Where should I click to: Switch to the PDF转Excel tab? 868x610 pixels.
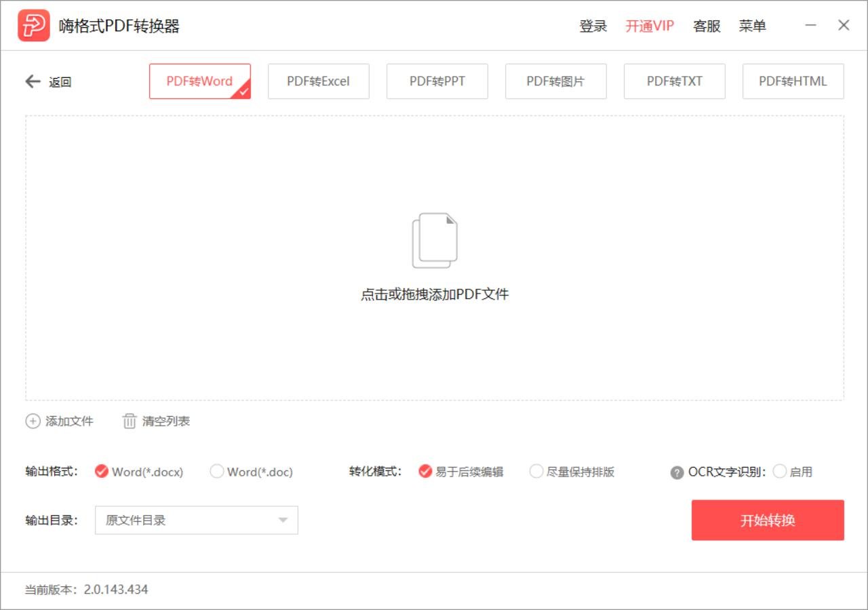319,81
